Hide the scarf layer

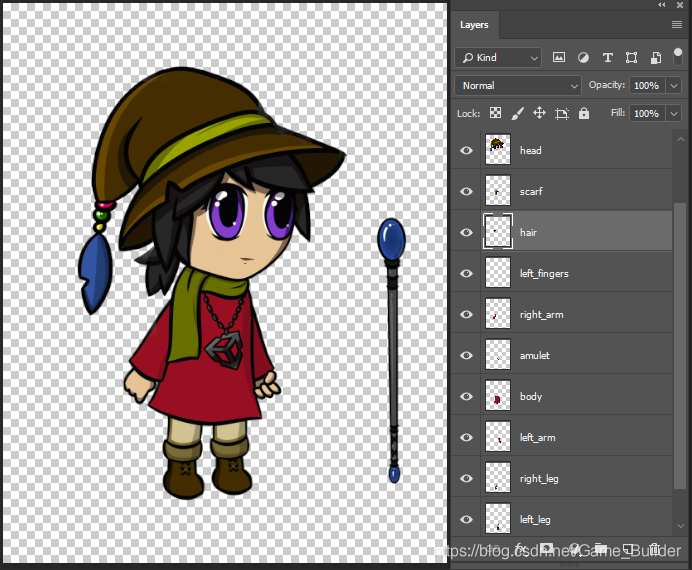point(466,191)
